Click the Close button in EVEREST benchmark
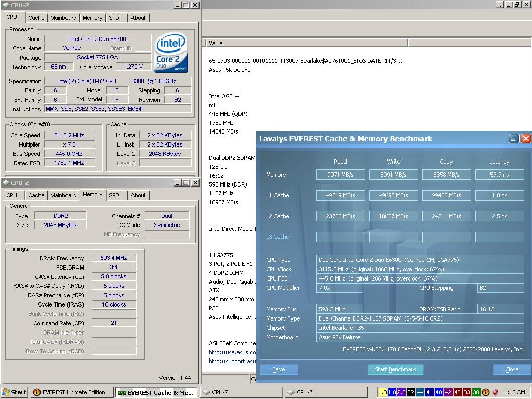Viewport: 532px width, 399px height. tap(512, 369)
